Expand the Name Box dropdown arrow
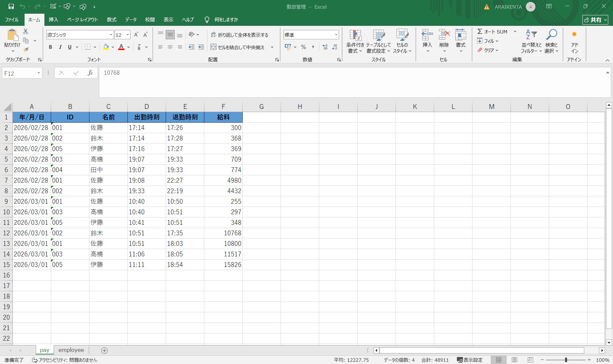The image size is (613, 364). [x=39, y=73]
